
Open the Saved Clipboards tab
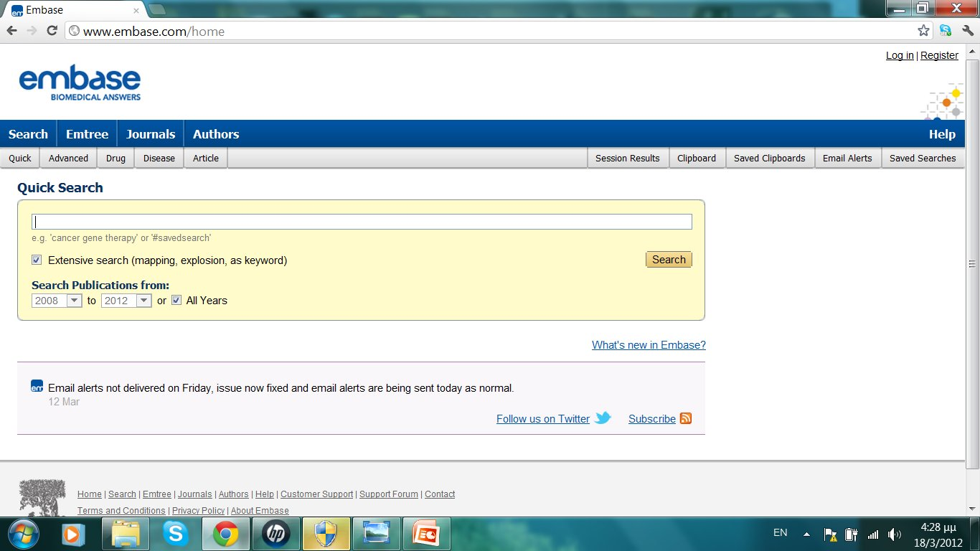770,158
